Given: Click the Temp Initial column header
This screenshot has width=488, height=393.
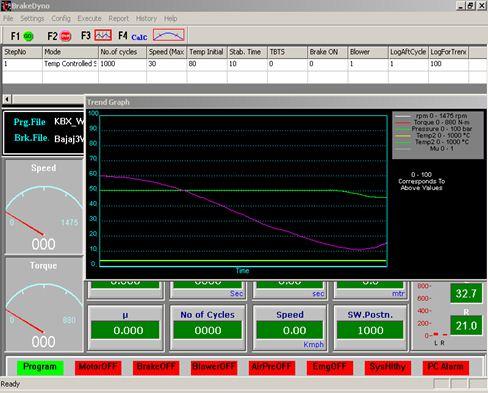Looking at the screenshot, I should 207,52.
